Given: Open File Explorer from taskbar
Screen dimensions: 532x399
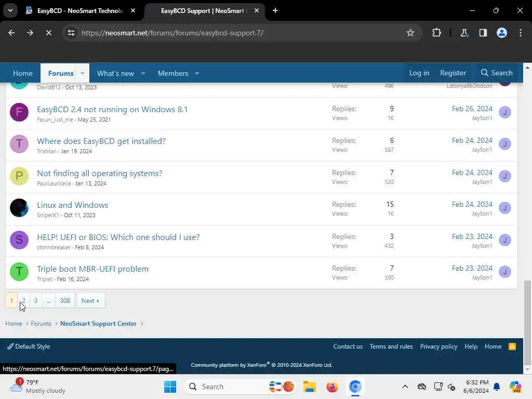Looking at the screenshot, I should 310,387.
